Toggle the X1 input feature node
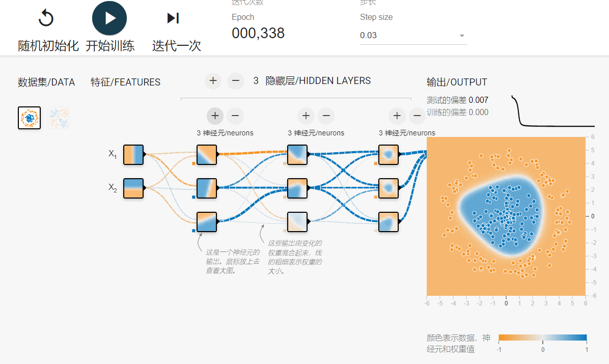This screenshot has width=609, height=364. [134, 154]
